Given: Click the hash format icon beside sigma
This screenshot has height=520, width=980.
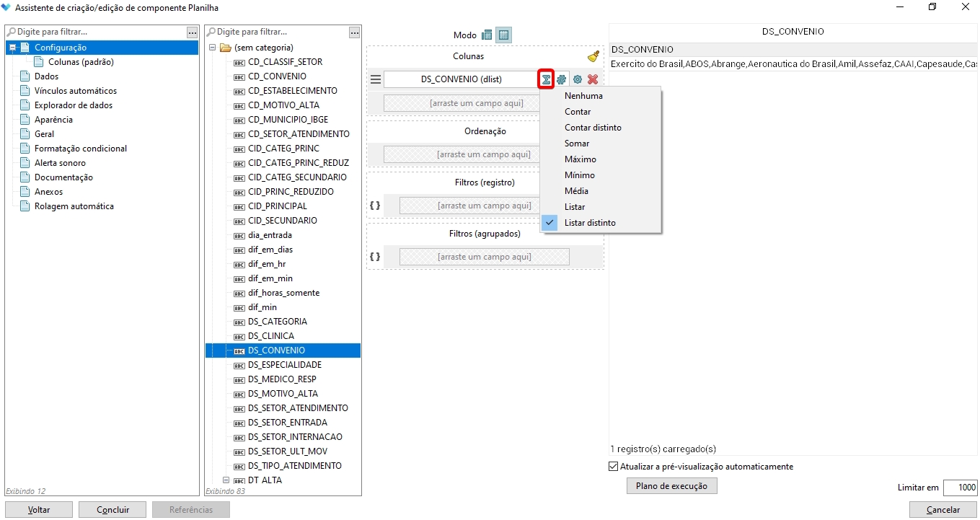Looking at the screenshot, I should click(x=562, y=79).
